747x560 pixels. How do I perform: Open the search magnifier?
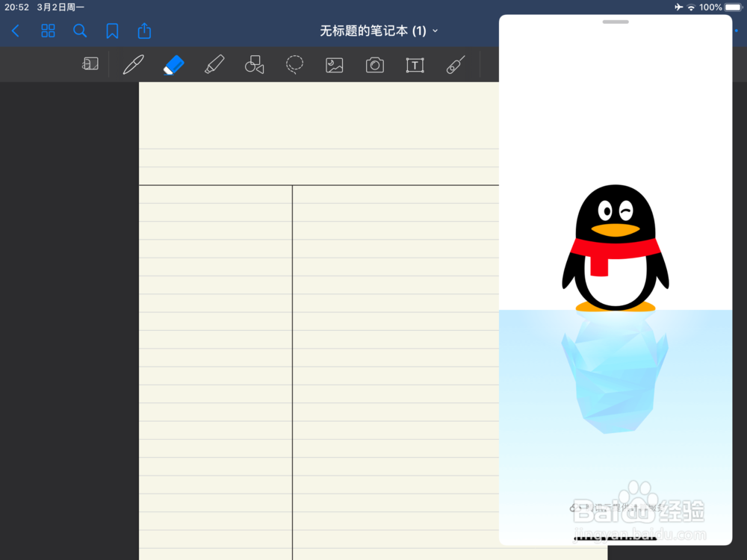pos(80,31)
